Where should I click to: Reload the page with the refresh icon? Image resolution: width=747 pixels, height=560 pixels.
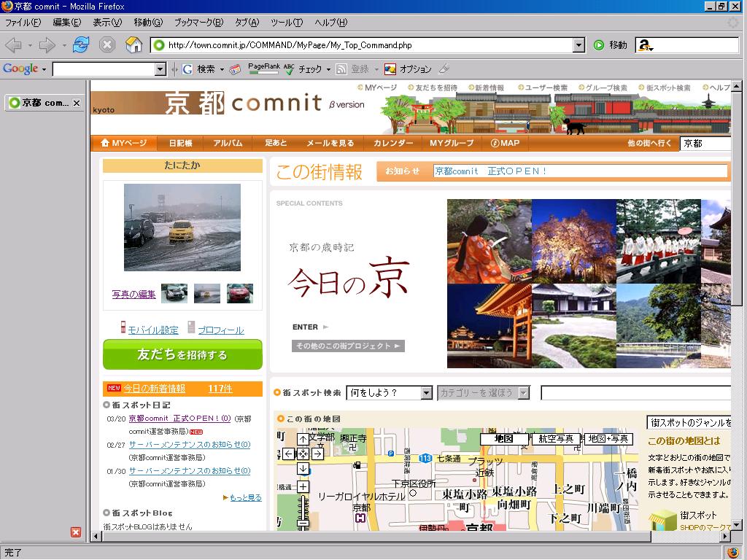click(x=81, y=45)
